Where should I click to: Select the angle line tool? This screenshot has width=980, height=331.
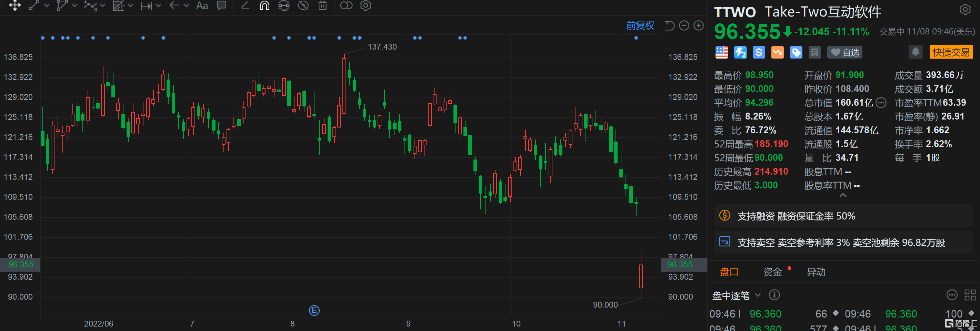(245, 5)
